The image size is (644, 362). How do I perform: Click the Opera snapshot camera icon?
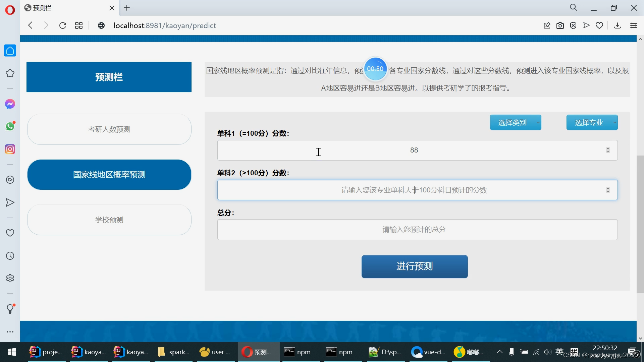560,25
